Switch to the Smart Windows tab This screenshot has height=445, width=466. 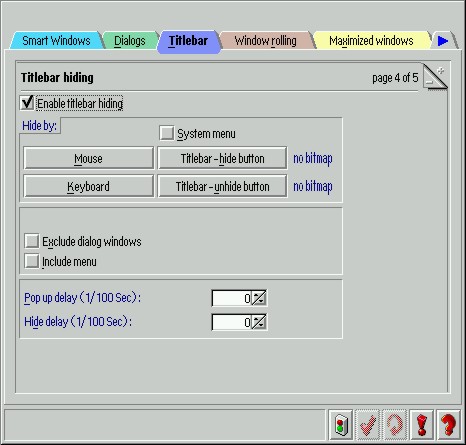(x=56, y=41)
